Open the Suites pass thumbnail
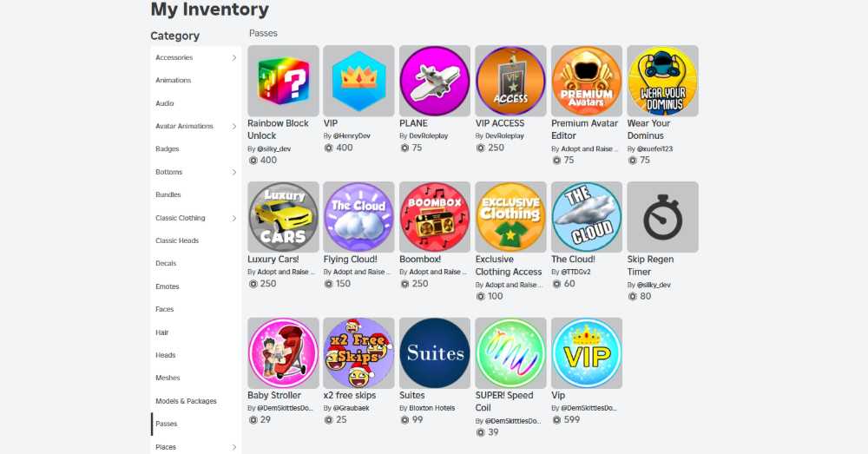The height and width of the screenshot is (454, 868). 435,352
